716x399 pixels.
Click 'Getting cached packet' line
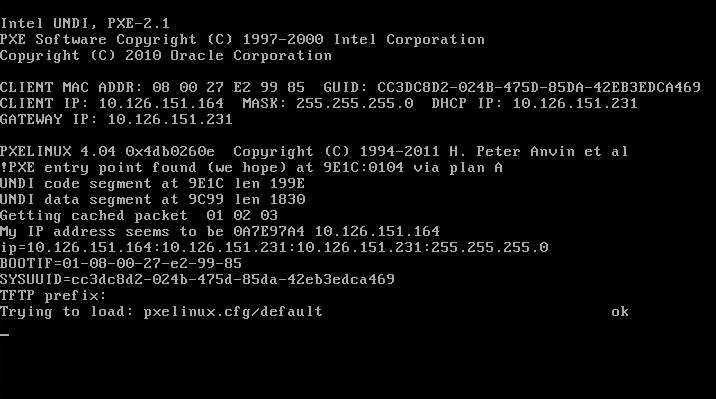pyautogui.click(x=139, y=215)
